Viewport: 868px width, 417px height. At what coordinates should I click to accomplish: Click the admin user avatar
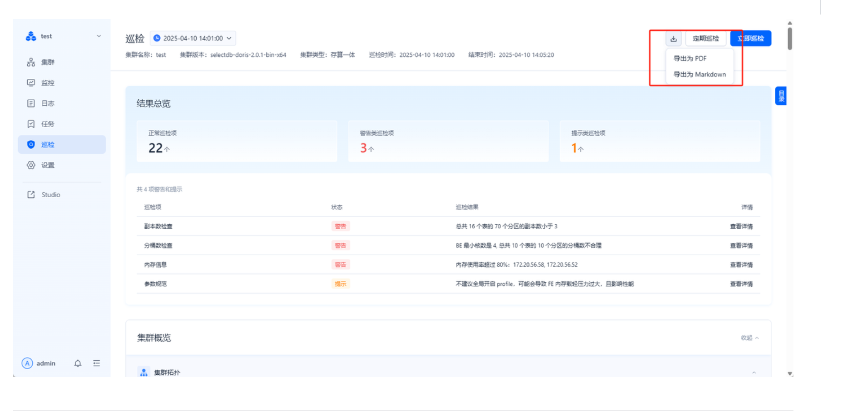tap(27, 364)
